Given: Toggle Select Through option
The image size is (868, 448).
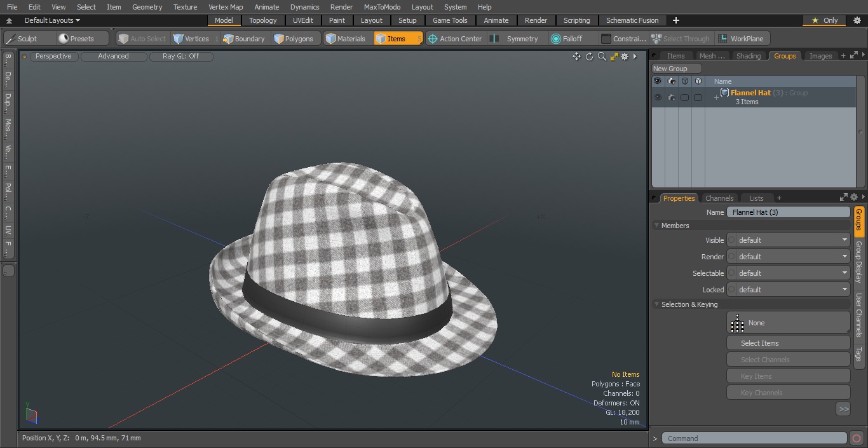Looking at the screenshot, I should 681,39.
